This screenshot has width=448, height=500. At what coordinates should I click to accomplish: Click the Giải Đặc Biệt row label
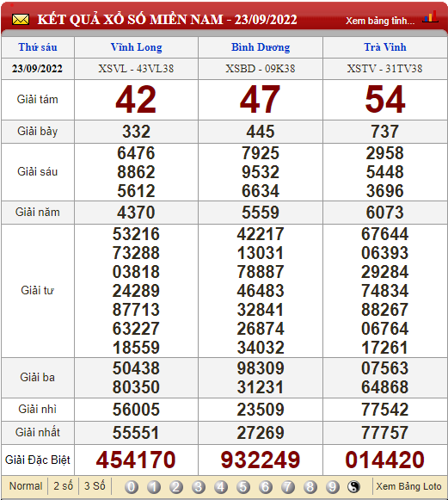click(38, 460)
